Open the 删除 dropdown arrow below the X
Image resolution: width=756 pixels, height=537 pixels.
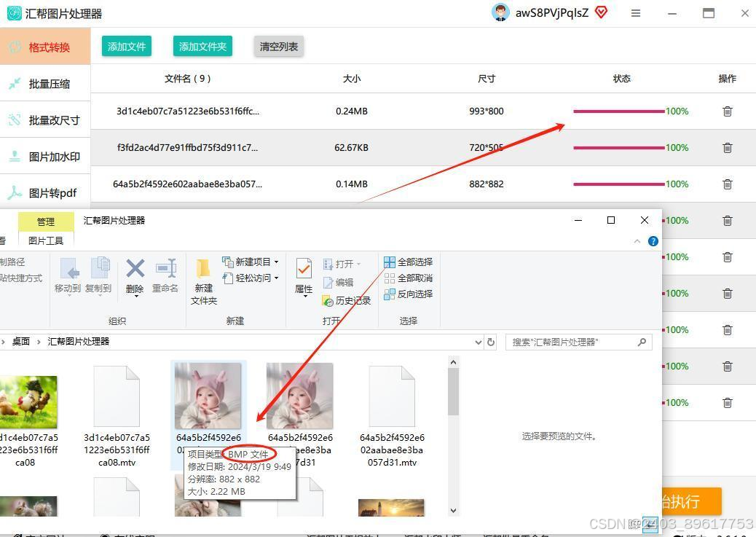(136, 296)
